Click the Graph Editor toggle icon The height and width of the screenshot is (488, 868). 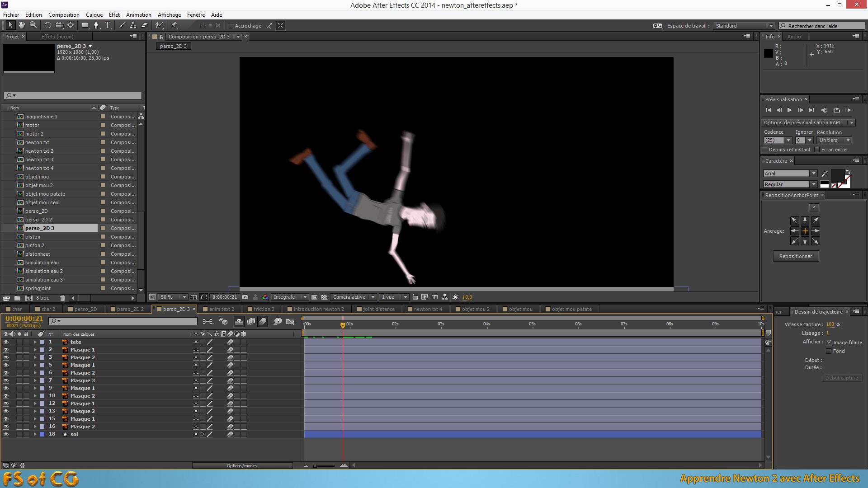[290, 321]
